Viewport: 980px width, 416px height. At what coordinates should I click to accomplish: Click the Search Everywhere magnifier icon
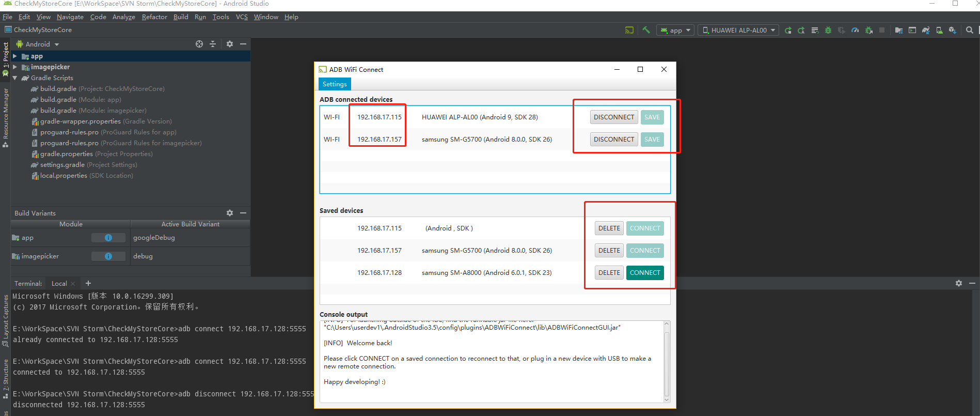pyautogui.click(x=970, y=30)
